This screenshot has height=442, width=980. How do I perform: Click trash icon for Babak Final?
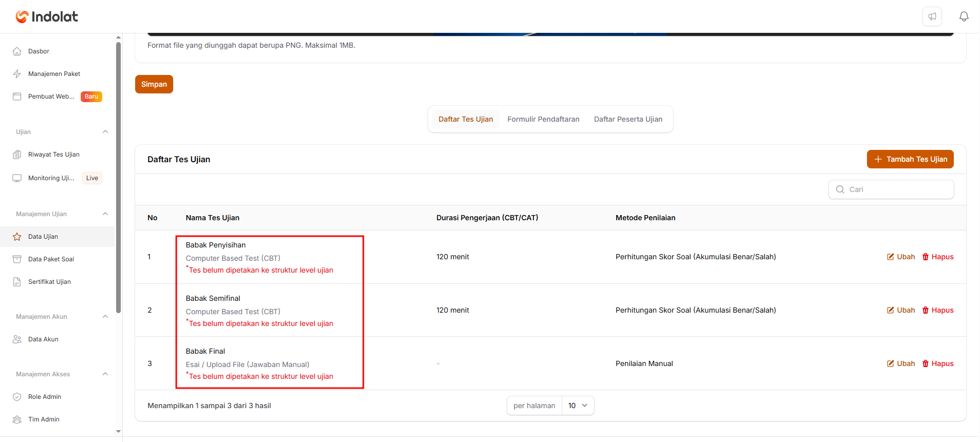926,363
